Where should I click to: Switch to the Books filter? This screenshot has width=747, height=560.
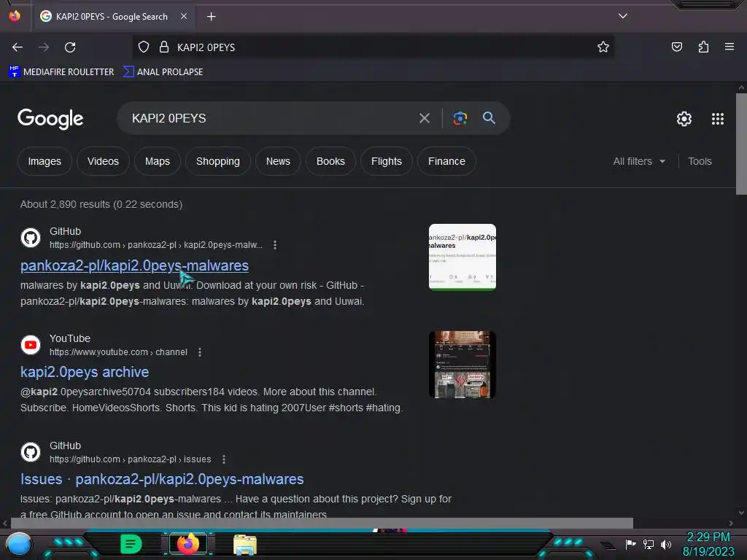tap(330, 161)
